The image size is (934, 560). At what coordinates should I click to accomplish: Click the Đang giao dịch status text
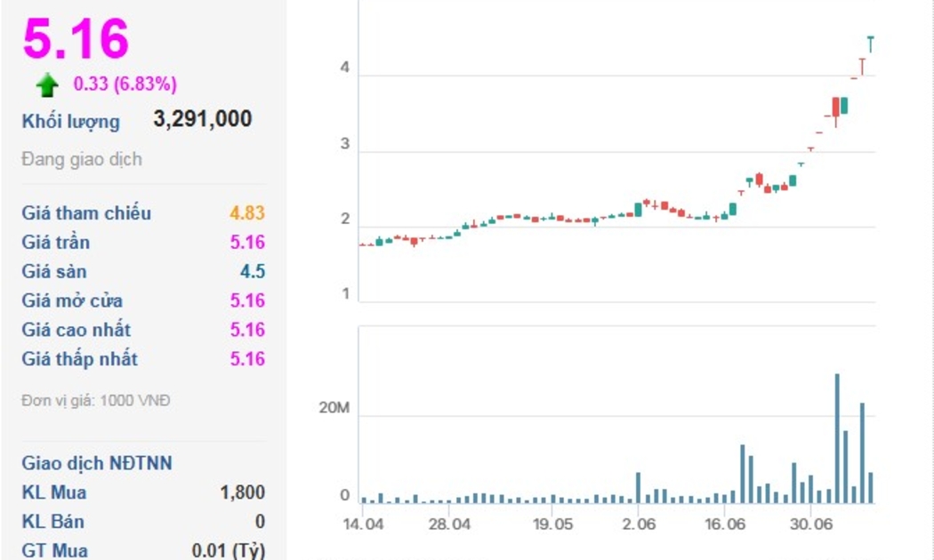82,160
